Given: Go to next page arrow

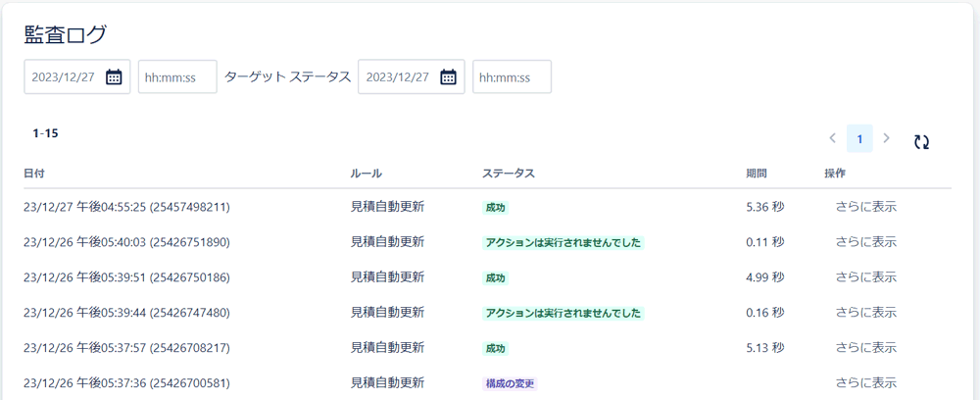Looking at the screenshot, I should 886,139.
